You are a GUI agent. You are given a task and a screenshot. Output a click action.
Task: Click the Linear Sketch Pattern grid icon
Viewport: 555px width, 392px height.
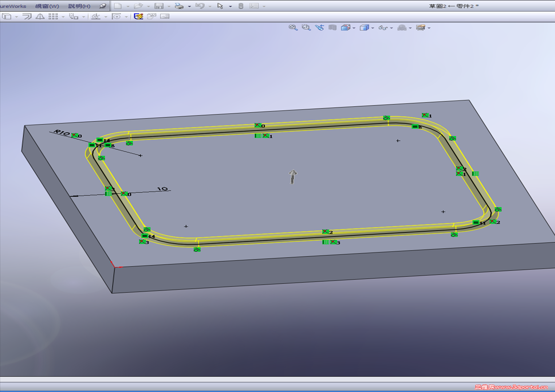point(53,16)
